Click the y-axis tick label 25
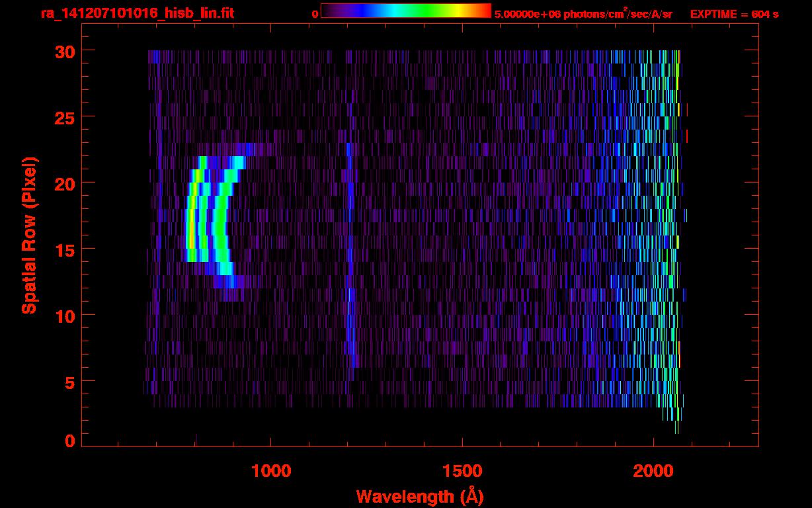812x508 pixels. [65, 117]
